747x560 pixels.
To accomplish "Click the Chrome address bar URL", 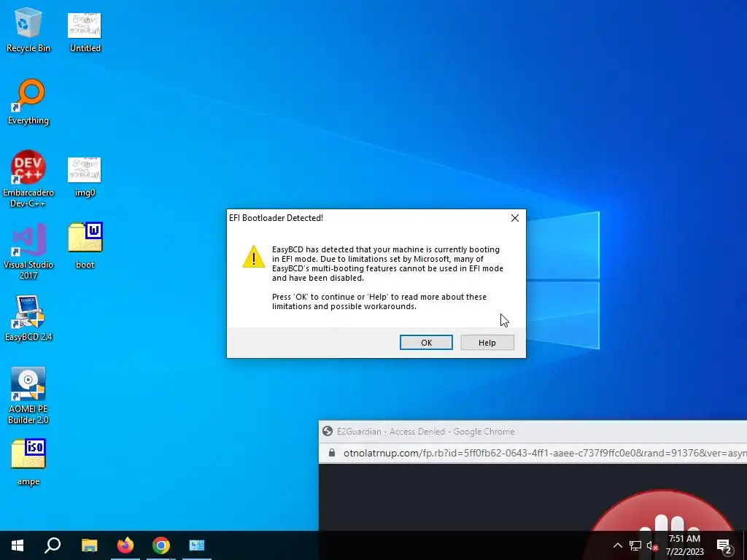I will (x=544, y=453).
